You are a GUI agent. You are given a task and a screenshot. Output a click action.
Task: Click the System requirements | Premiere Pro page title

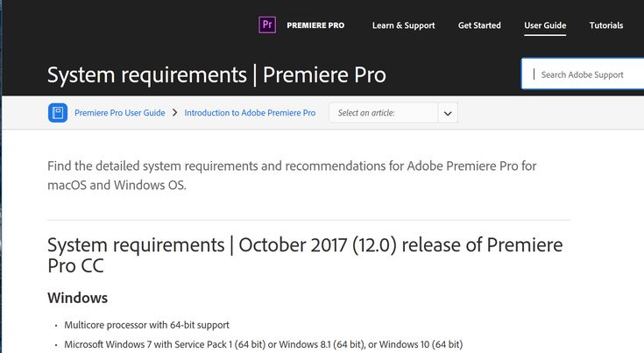[216, 75]
